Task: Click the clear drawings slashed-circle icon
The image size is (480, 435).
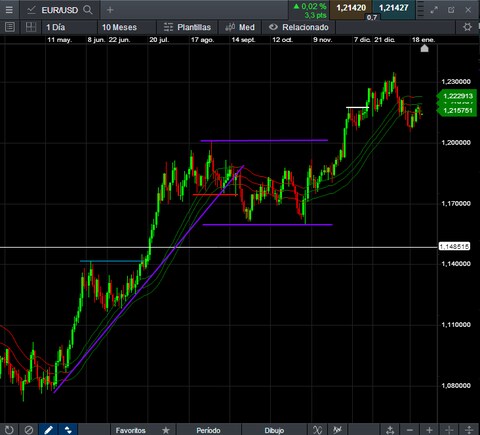Action: coord(29,430)
